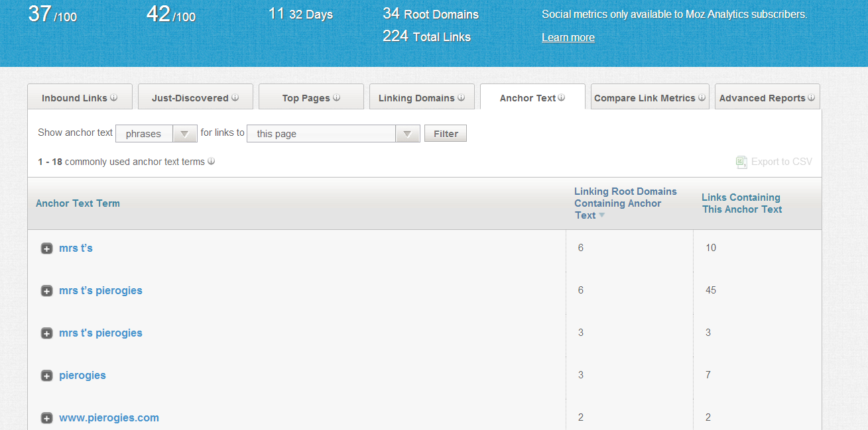Sort by Linking Root Domains descending arrow
This screenshot has width=868, height=430.
click(602, 215)
